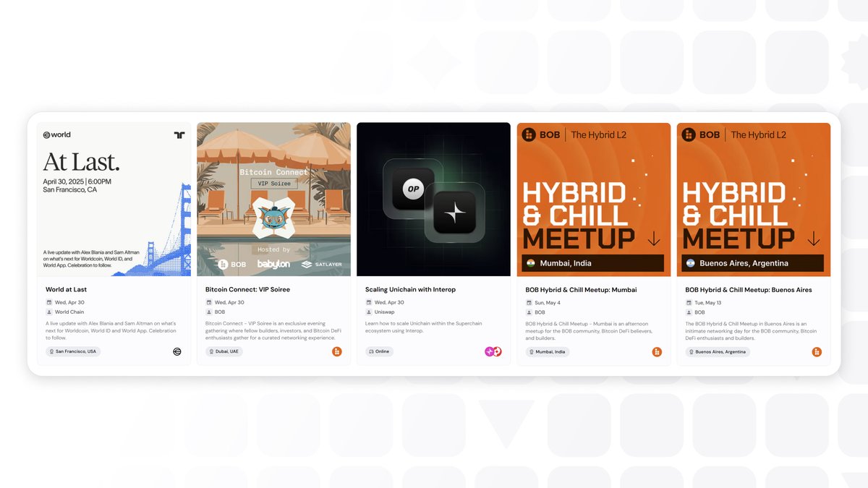Click the orange BOB badge on Bitcoin Connect card

[337, 351]
